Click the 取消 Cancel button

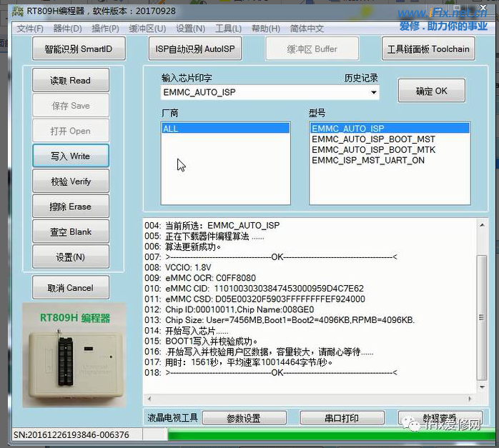(71, 288)
